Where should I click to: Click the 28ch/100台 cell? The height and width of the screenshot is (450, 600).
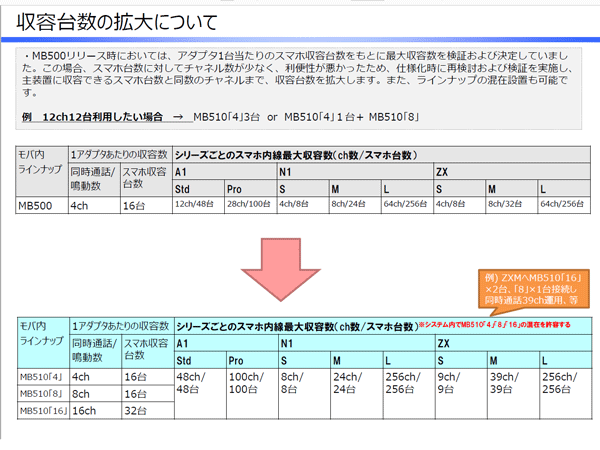(249, 204)
